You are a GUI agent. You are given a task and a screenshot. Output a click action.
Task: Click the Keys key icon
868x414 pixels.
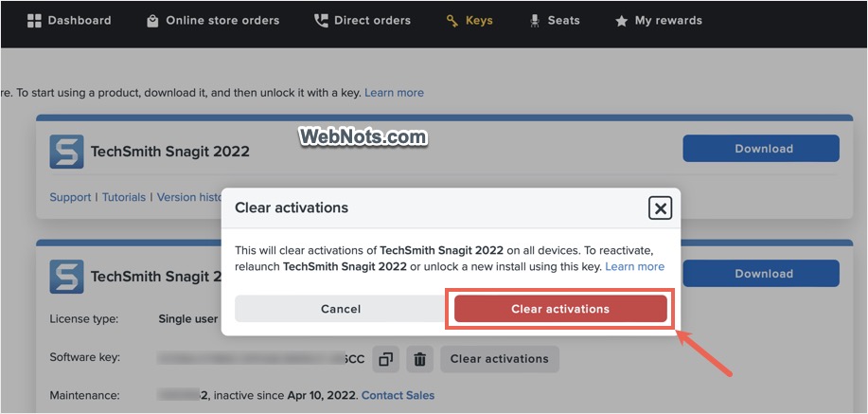coord(452,20)
